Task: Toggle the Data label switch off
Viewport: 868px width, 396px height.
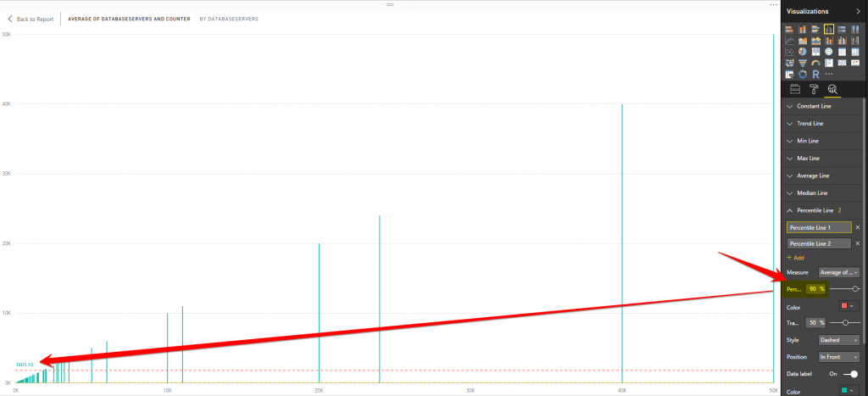Action: pyautogui.click(x=850, y=374)
